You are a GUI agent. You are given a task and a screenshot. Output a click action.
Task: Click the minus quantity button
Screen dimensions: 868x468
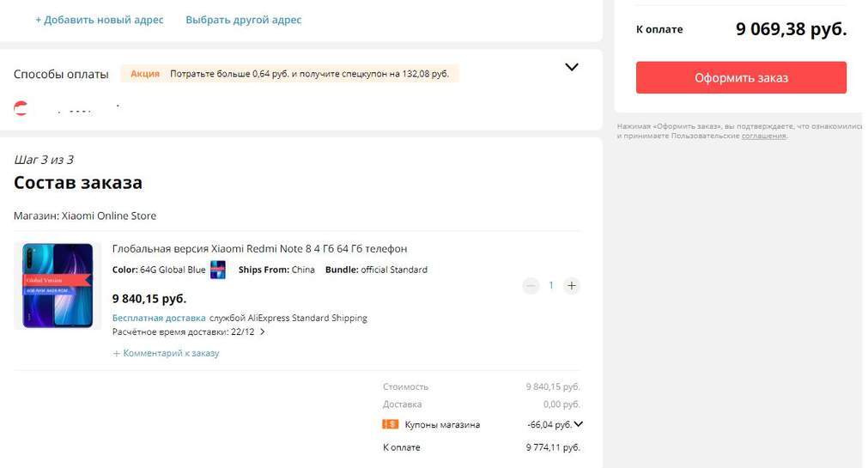tap(531, 286)
